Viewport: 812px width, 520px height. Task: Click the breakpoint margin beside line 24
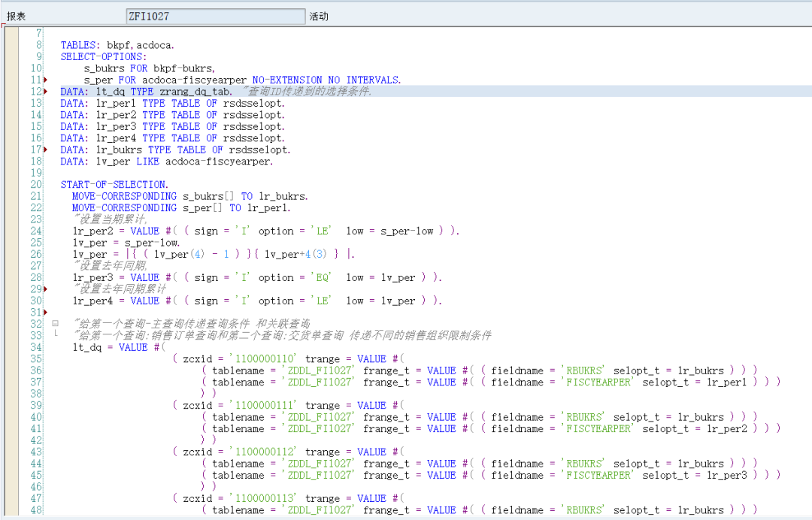[x=12, y=231]
